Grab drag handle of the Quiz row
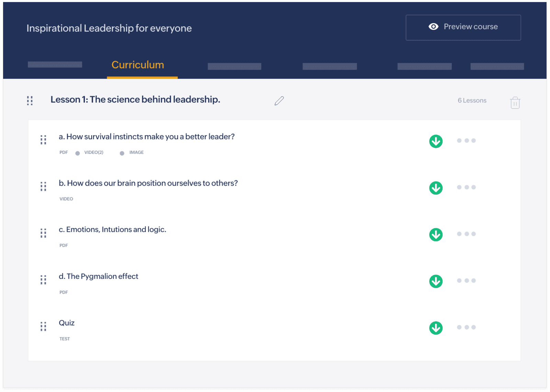Viewport: 550px width, 392px height. click(43, 326)
